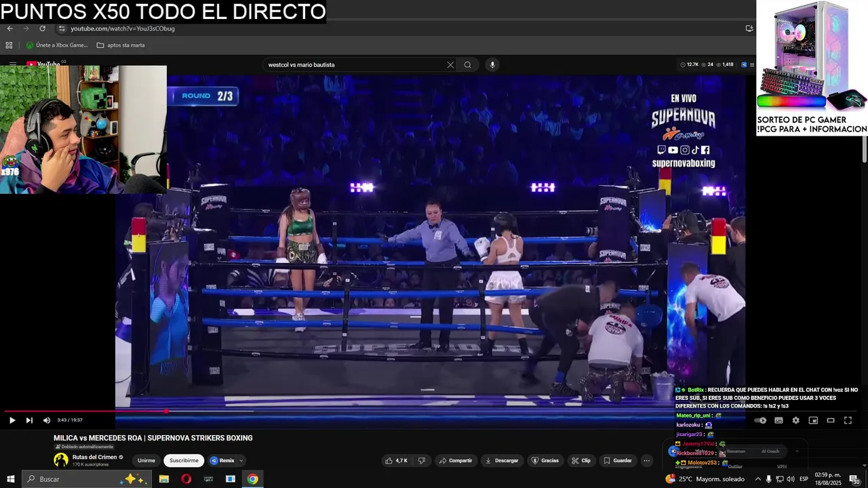
Task: Skip to the next video
Action: (29, 420)
